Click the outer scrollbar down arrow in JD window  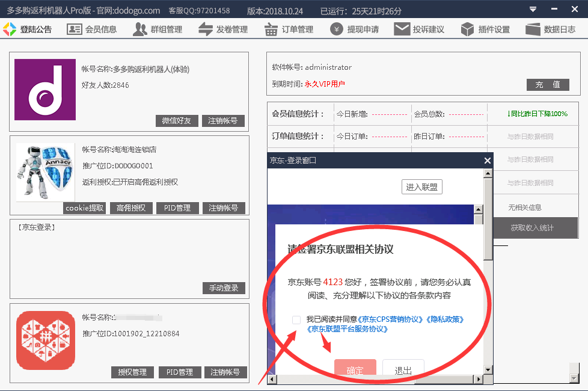point(488,369)
